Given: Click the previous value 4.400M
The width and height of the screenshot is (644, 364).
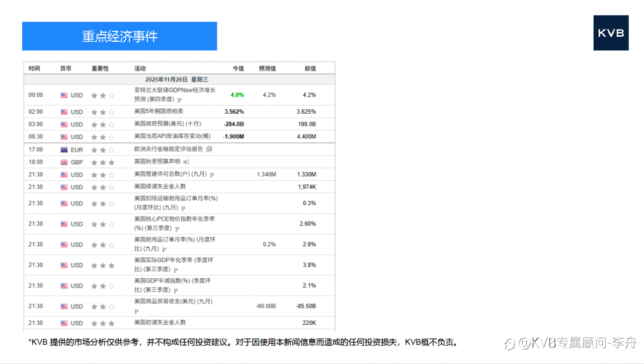Looking at the screenshot, I should coord(306,137).
